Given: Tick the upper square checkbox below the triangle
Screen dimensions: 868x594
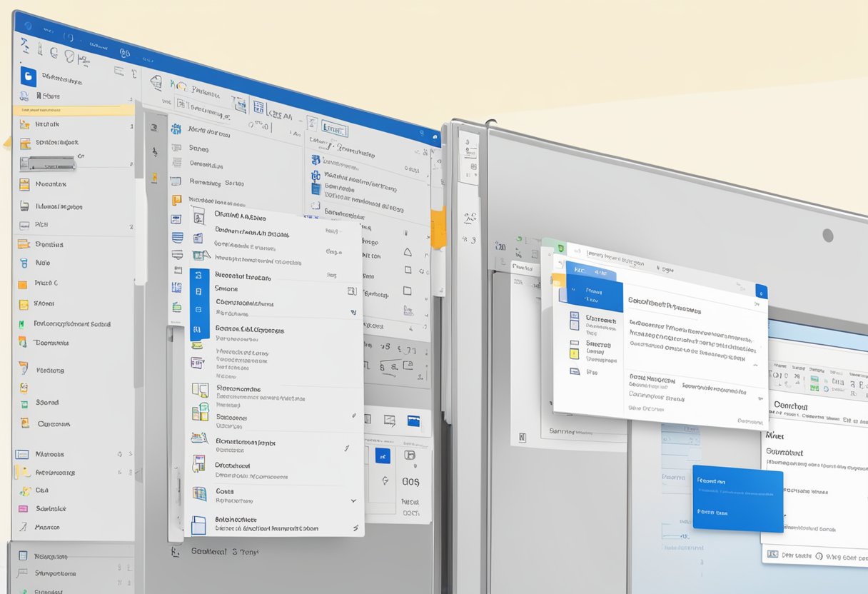Looking at the screenshot, I should click(x=407, y=271).
